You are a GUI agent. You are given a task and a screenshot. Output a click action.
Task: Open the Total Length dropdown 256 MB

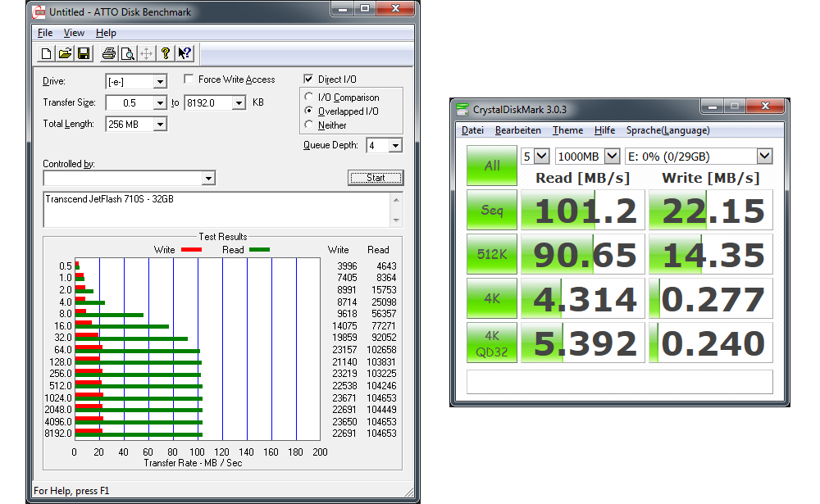click(160, 125)
